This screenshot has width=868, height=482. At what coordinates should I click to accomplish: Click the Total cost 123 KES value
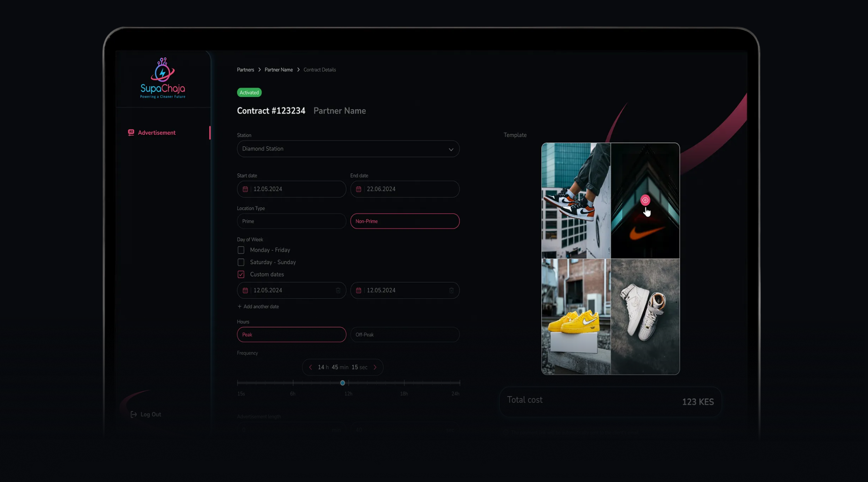[698, 402]
